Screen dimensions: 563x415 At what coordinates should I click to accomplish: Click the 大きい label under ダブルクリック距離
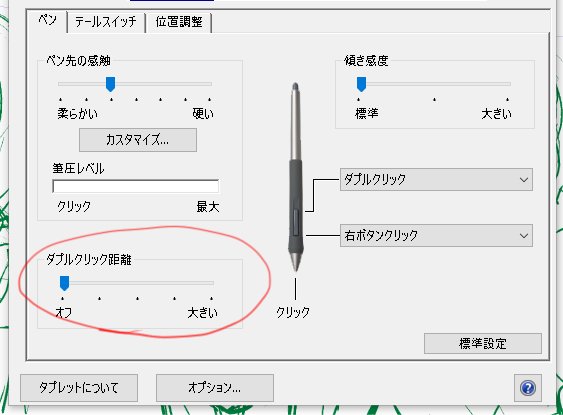click(x=203, y=313)
